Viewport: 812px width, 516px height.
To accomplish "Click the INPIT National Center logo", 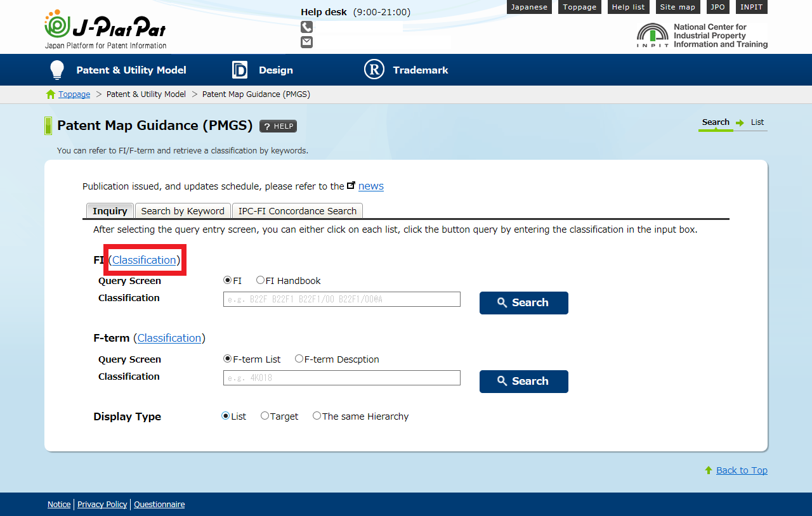I will click(702, 36).
